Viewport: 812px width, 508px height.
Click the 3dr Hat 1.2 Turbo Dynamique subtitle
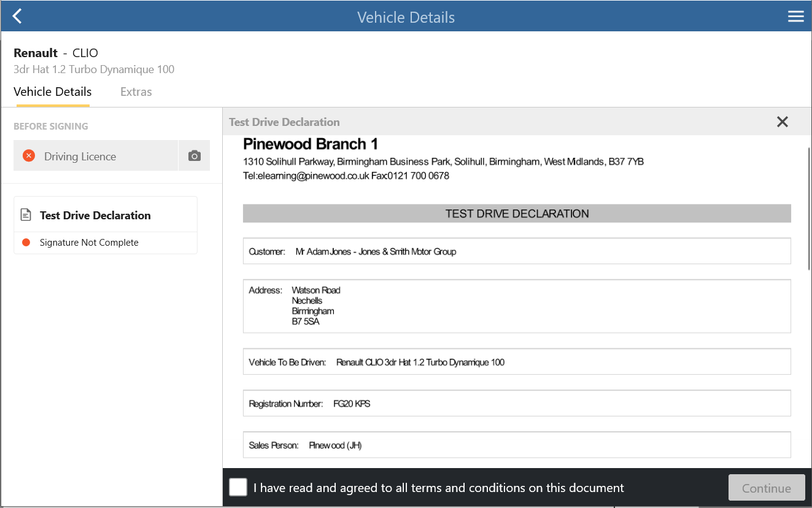coord(94,69)
